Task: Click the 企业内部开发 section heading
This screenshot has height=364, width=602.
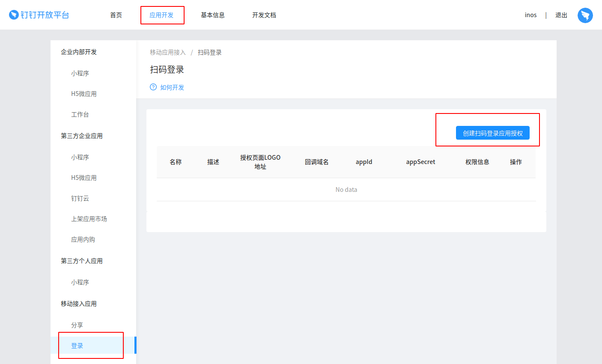Action: tap(79, 52)
